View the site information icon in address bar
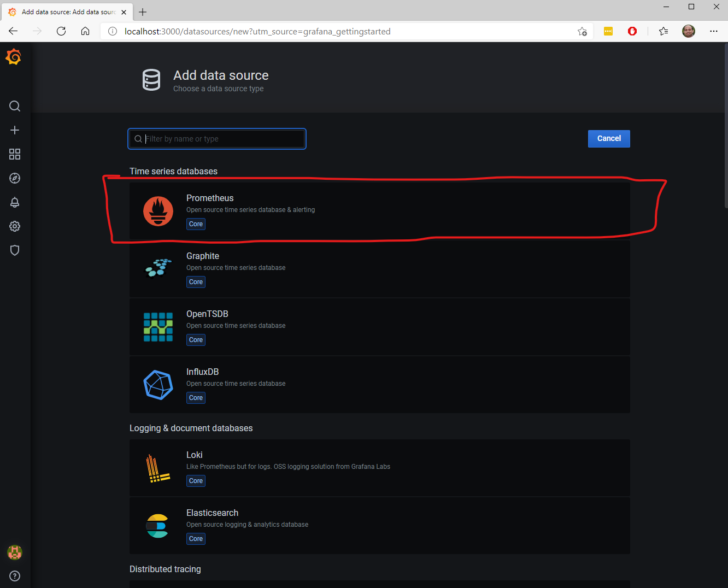Image resolution: width=728 pixels, height=588 pixels. 113,31
